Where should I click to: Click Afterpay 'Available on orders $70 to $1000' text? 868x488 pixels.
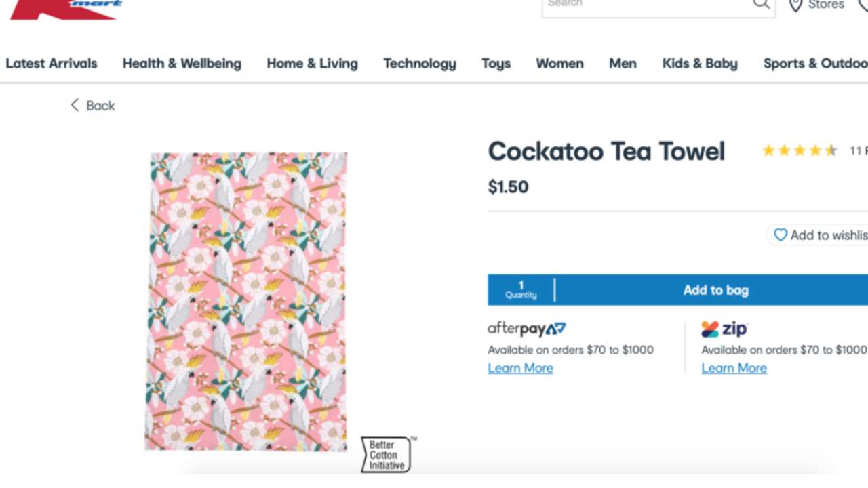pyautogui.click(x=571, y=350)
